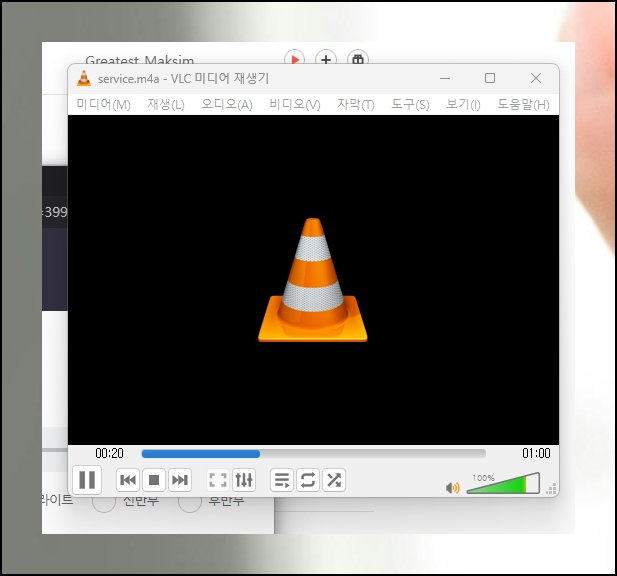Click red play button in background window
Screen dimensions: 617x576
pyautogui.click(x=294, y=58)
